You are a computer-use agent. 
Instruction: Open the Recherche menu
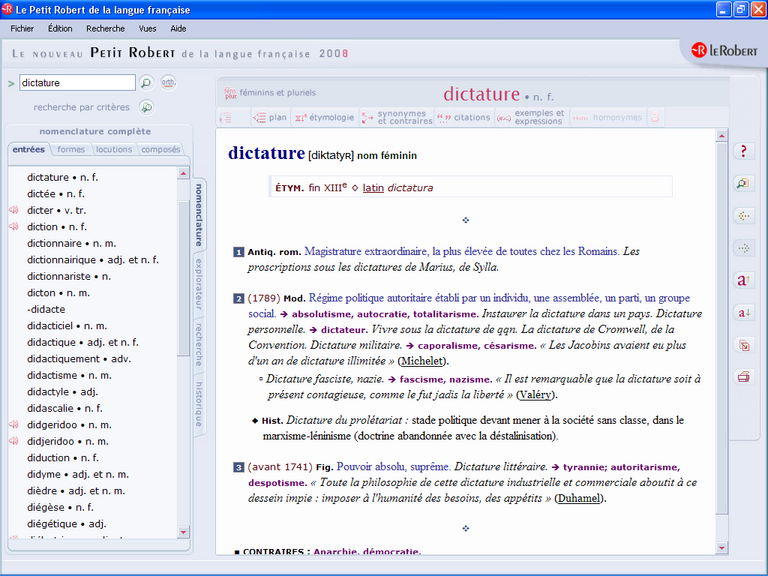[105, 28]
